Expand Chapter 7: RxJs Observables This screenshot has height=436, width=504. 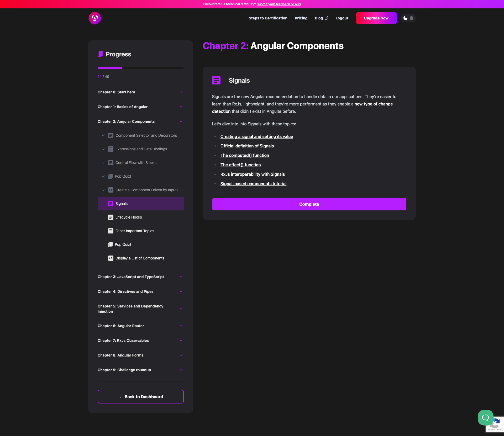click(181, 341)
